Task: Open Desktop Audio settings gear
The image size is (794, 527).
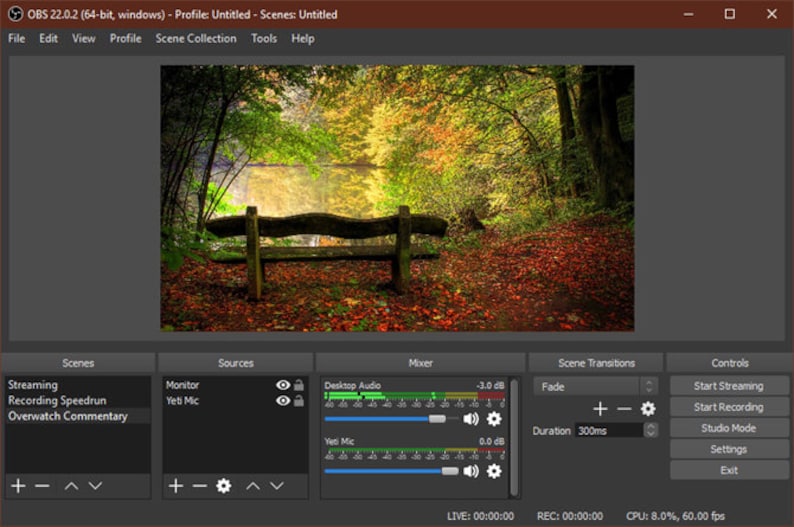Action: click(x=494, y=419)
